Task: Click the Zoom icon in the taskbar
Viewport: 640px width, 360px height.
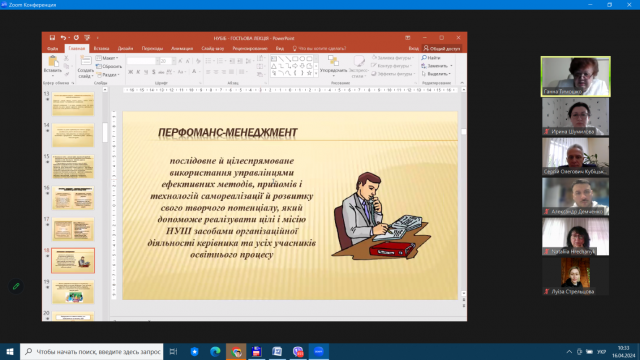Action: pyautogui.click(x=319, y=351)
